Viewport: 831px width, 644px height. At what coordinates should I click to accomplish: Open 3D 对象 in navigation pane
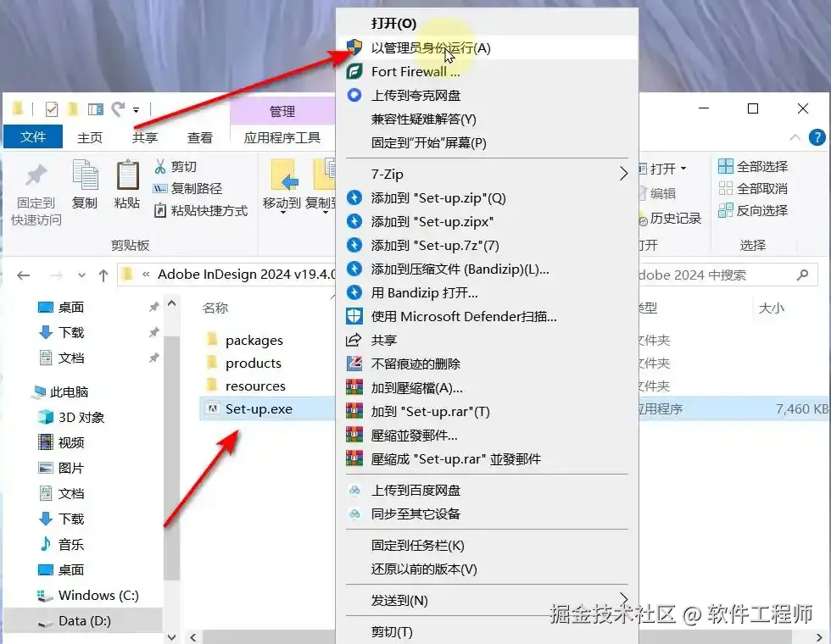(x=81, y=417)
